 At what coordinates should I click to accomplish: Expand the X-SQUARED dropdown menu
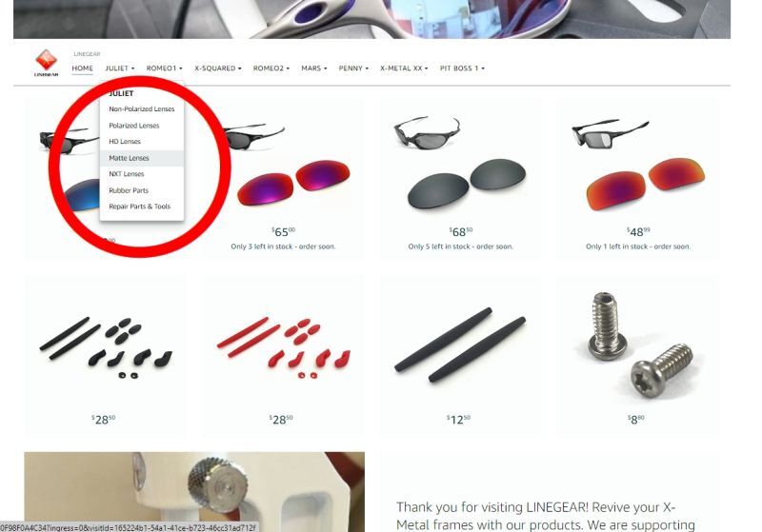pyautogui.click(x=218, y=69)
